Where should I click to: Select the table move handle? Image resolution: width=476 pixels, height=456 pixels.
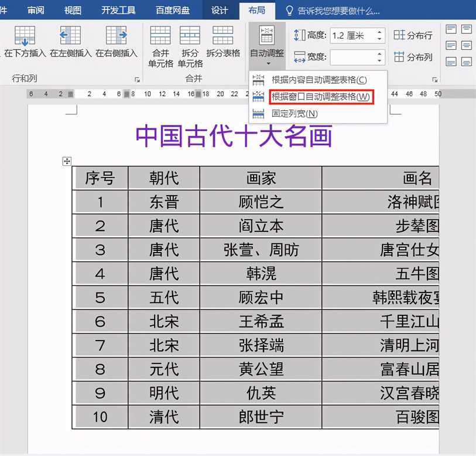click(67, 161)
